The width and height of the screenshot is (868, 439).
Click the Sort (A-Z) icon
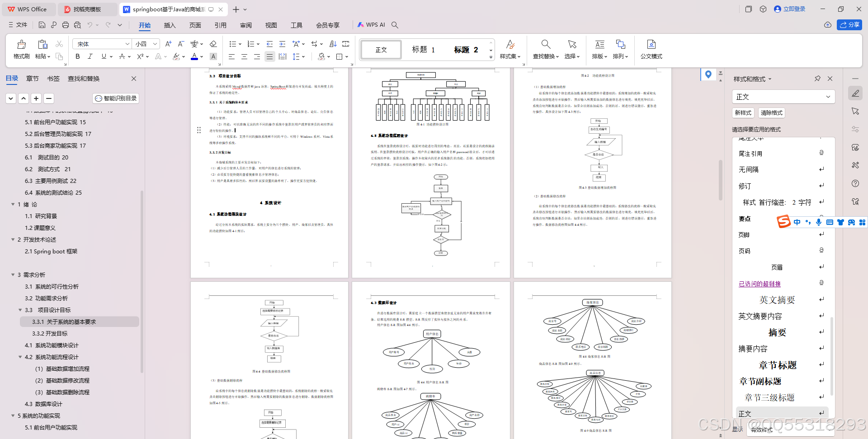(333, 44)
